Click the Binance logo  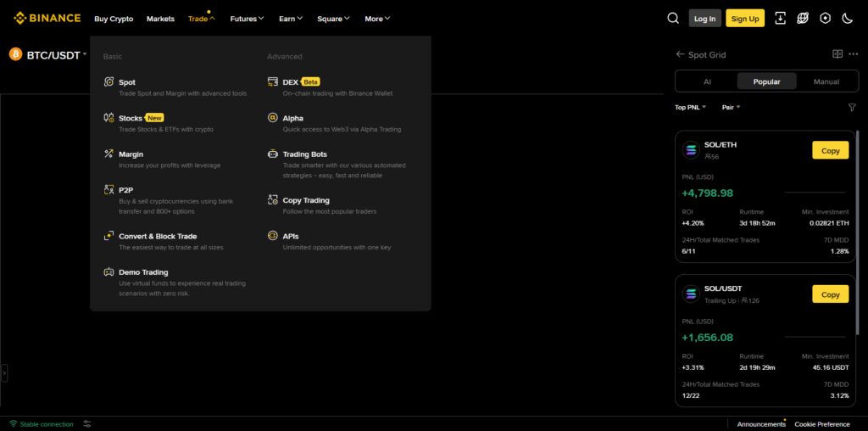pyautogui.click(x=47, y=19)
